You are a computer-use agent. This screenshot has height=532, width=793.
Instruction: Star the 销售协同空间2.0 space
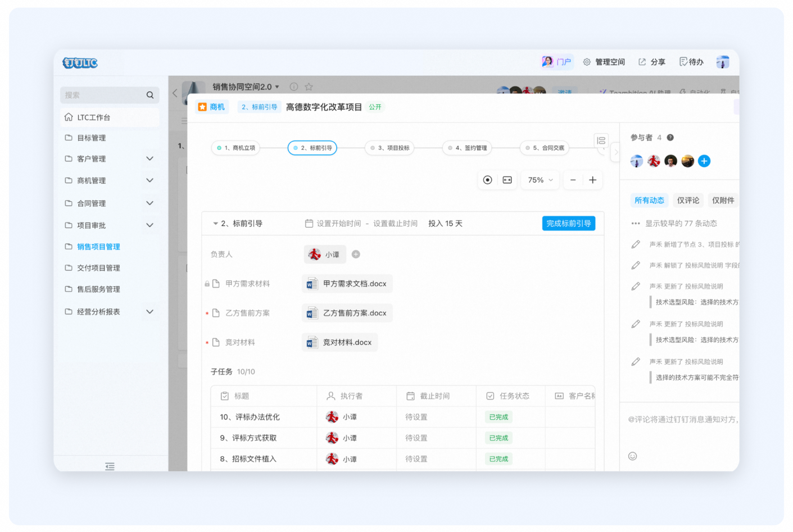point(309,87)
